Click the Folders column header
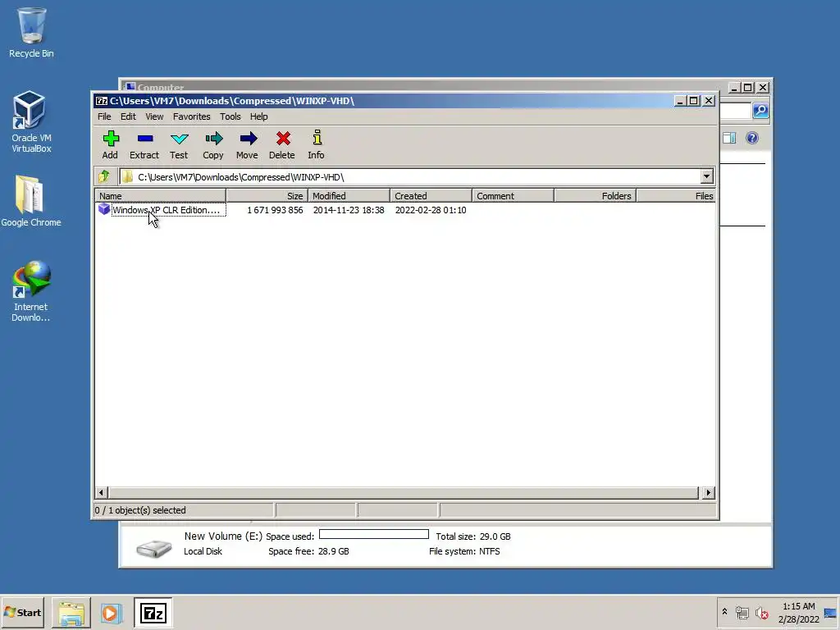The width and height of the screenshot is (840, 630). pos(595,195)
